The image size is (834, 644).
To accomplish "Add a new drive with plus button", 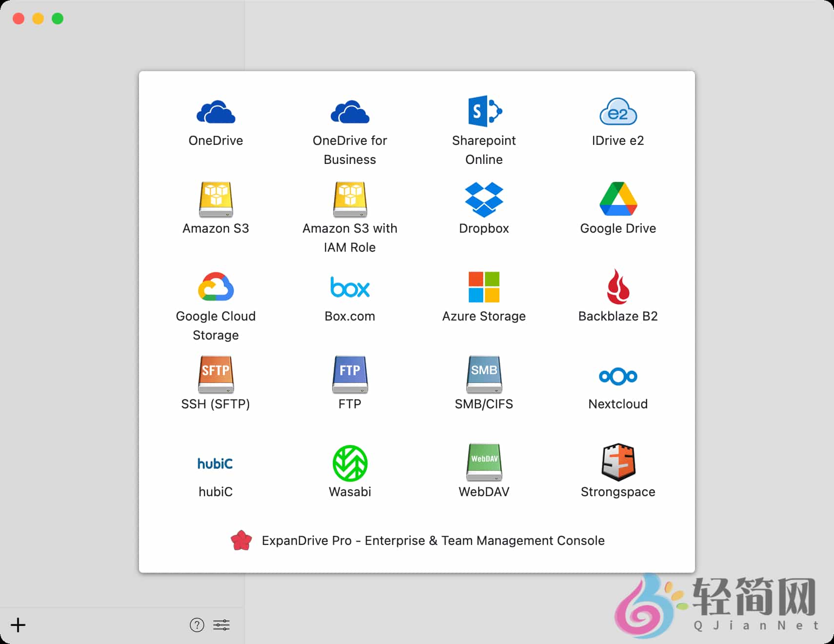I will click(18, 624).
